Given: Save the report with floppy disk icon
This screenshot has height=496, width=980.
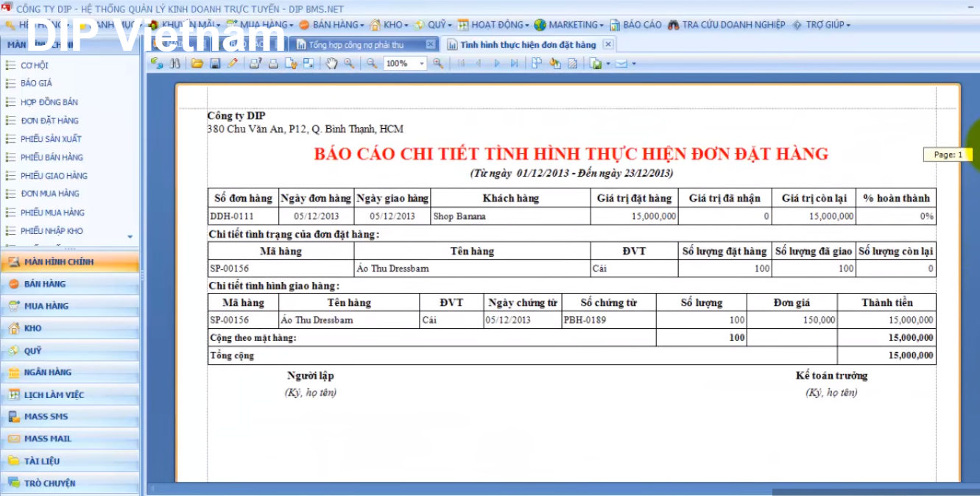Looking at the screenshot, I should [215, 63].
